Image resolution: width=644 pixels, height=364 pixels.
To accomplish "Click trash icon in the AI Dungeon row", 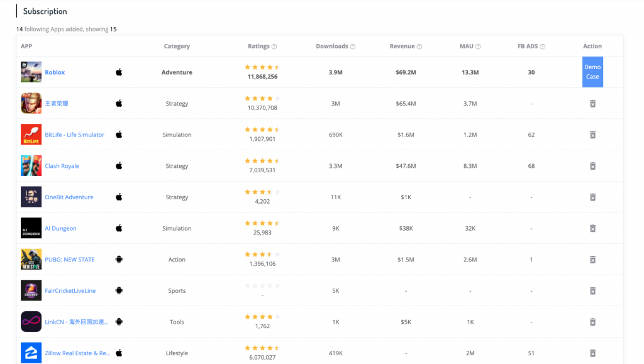I will point(592,228).
